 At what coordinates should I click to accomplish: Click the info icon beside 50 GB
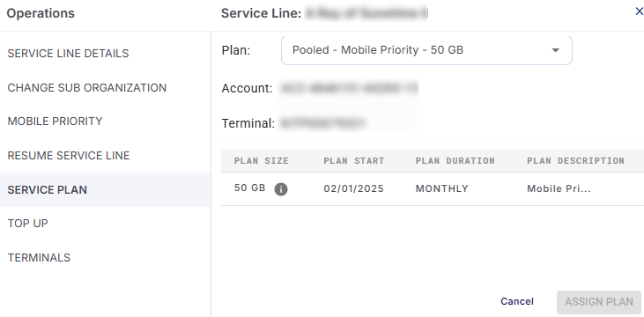pos(281,189)
